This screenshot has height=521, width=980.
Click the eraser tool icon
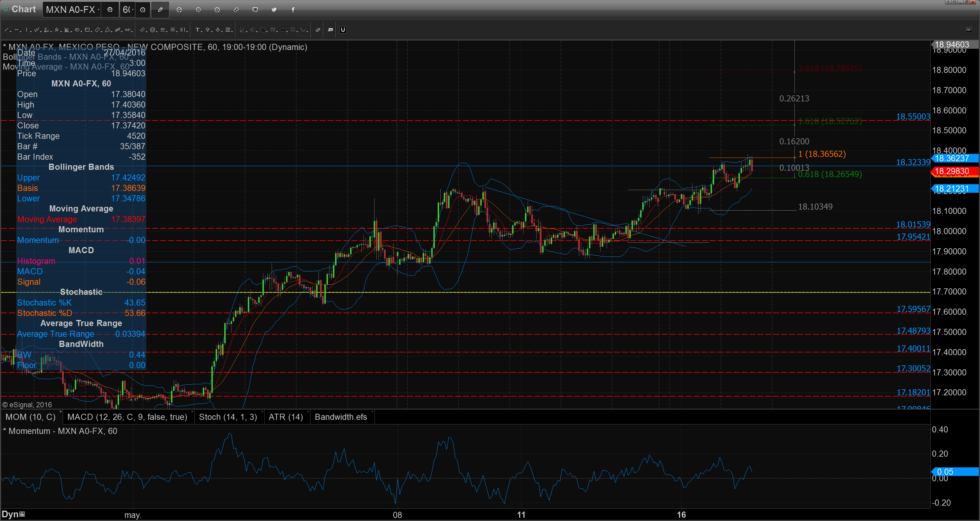click(318, 30)
